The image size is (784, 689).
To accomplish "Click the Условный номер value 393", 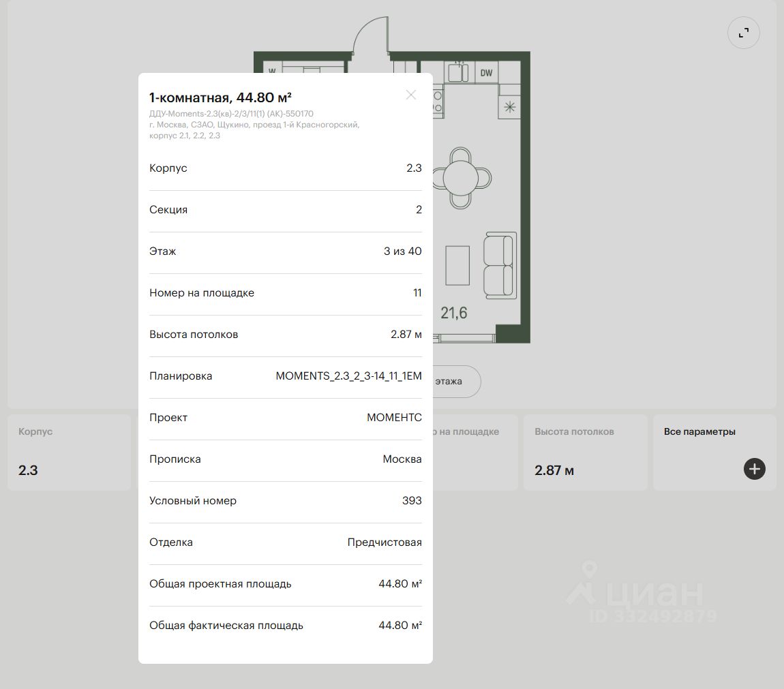I will tap(412, 500).
